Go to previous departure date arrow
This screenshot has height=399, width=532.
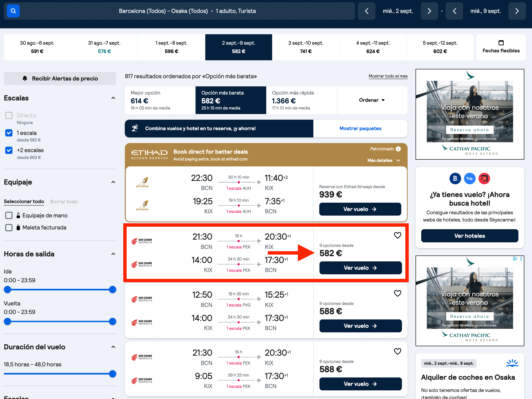(367, 11)
